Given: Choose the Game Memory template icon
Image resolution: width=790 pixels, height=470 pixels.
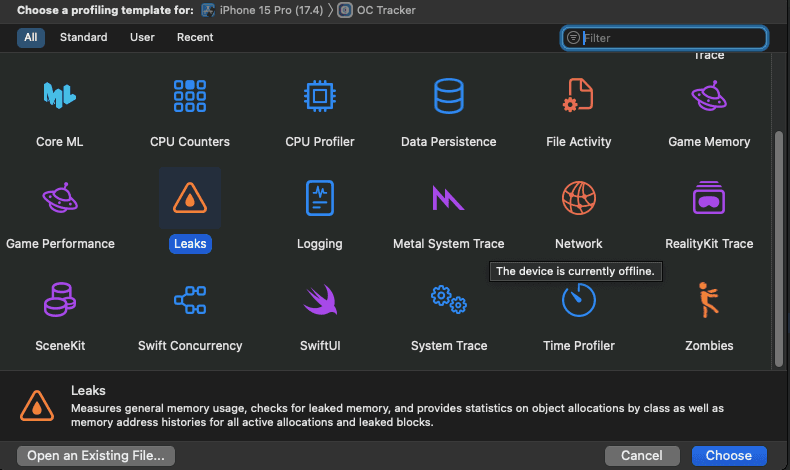Looking at the screenshot, I should pyautogui.click(x=708, y=96).
